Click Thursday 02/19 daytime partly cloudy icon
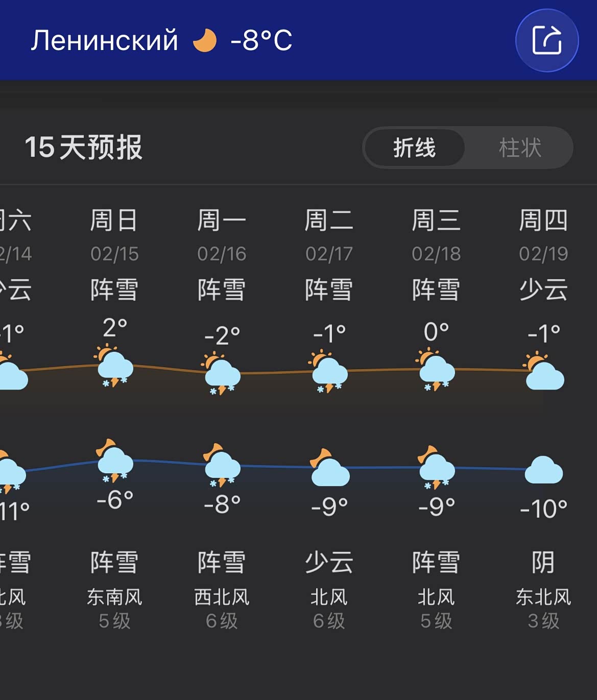This screenshot has width=597, height=700. click(544, 371)
